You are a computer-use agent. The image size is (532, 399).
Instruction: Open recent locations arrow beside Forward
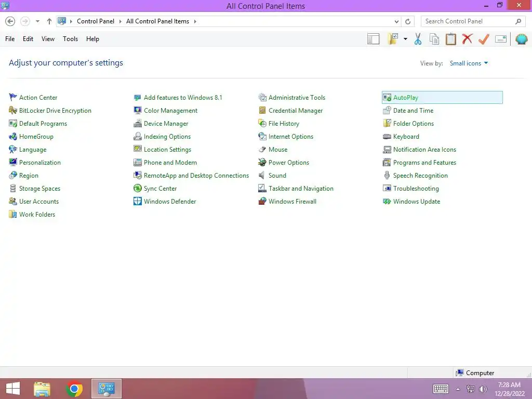[x=37, y=21]
